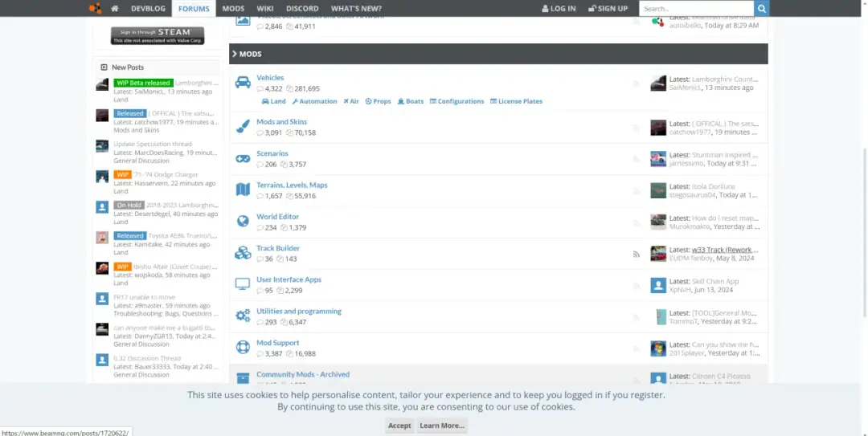The width and height of the screenshot is (868, 436).
Task: Click the Learn More button
Action: pos(441,426)
